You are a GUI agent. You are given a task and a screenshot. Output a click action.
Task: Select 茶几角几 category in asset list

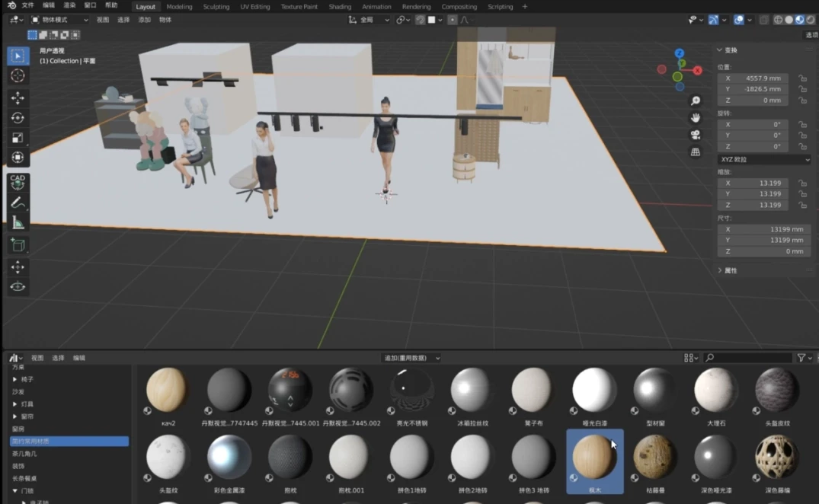coord(24,454)
